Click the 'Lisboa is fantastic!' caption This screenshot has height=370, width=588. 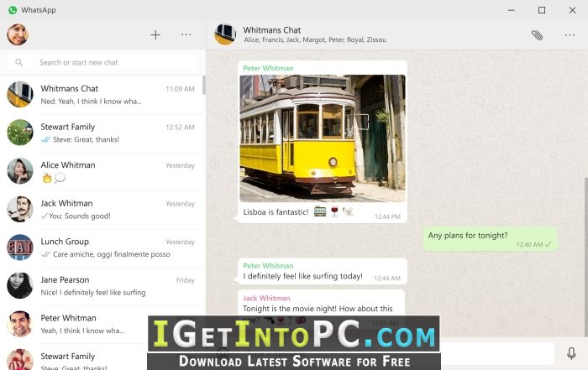click(276, 212)
